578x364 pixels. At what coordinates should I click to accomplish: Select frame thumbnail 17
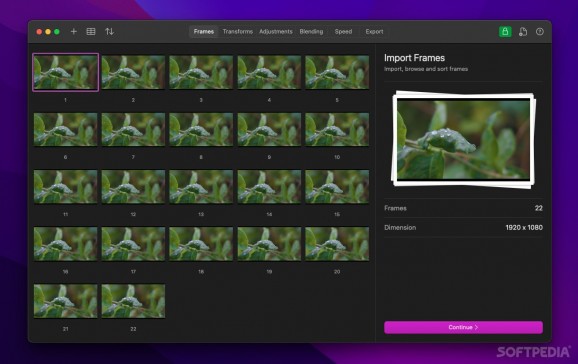133,244
